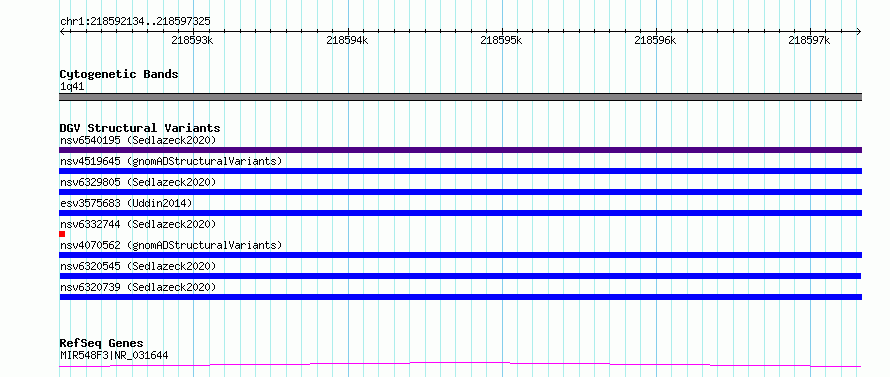Select the nsv6540195 (Sedlazeck2020) label
This screenshot has width=890, height=377.
pos(138,140)
